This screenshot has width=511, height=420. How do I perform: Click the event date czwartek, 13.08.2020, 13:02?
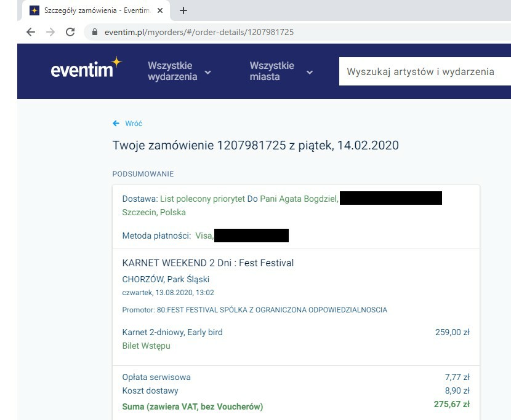tap(168, 292)
